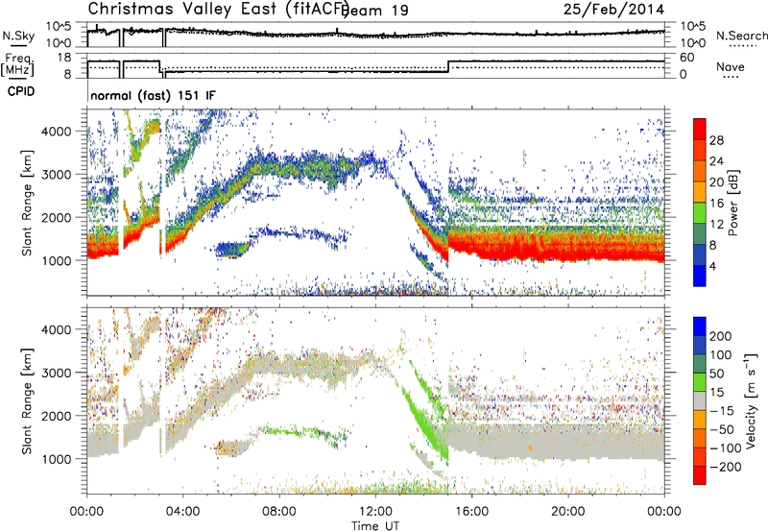The image size is (768, 532).
Task: Click the "CPID" row label
Action: point(21,91)
